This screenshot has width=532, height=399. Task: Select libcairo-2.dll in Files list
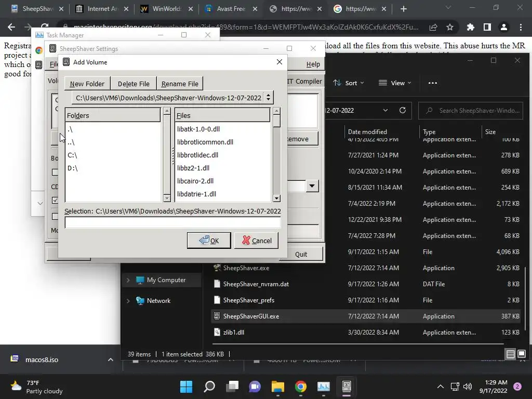(195, 181)
